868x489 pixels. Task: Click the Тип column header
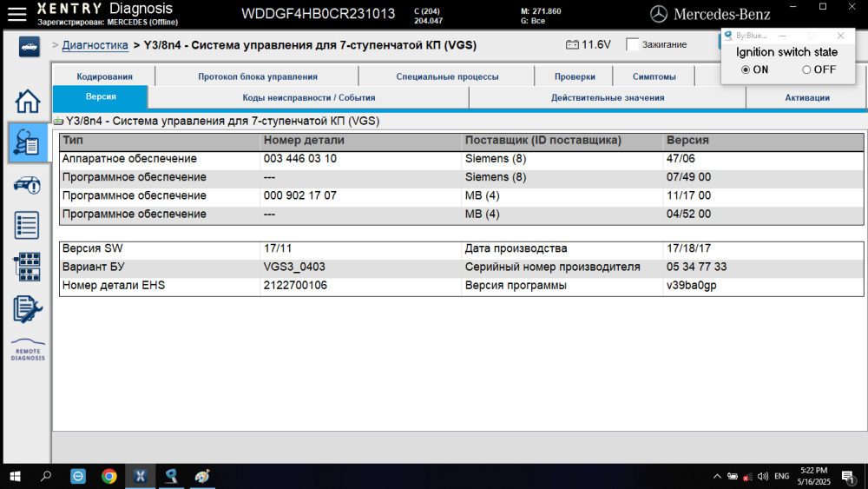pyautogui.click(x=73, y=140)
